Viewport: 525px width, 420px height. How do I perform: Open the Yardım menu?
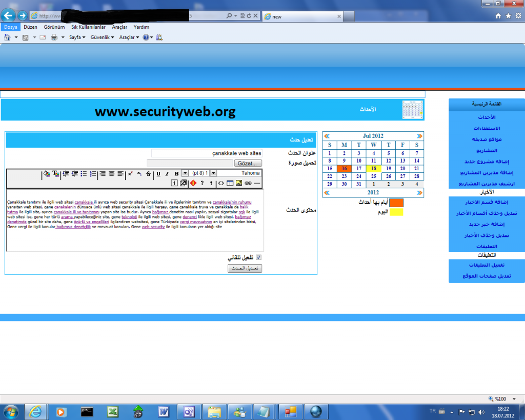tap(142, 27)
